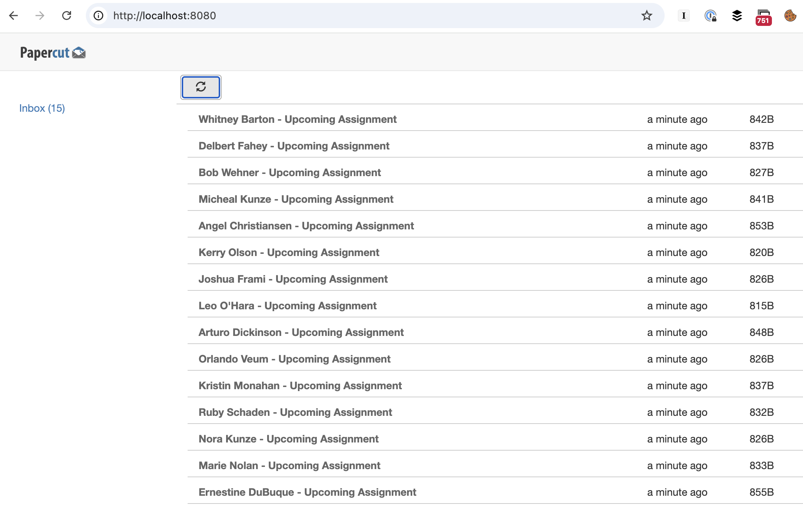The image size is (803, 532).
Task: Go back using browser back arrow
Action: [14, 16]
